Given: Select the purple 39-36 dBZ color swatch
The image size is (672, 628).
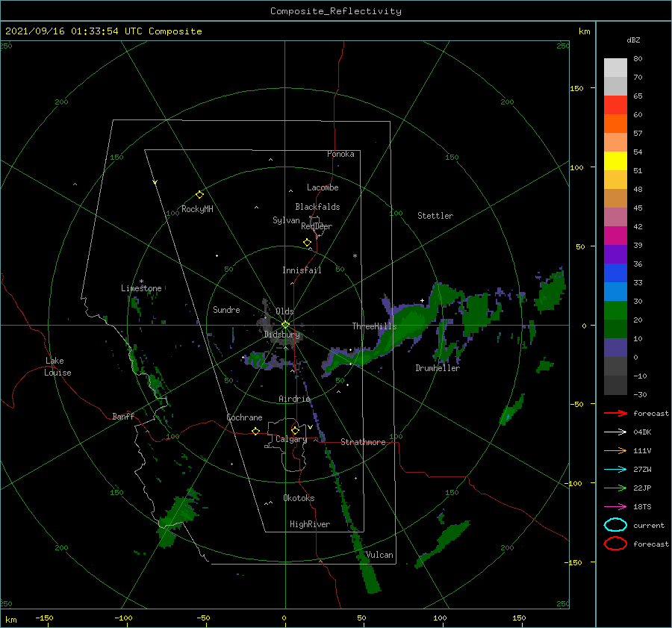Looking at the screenshot, I should click(x=615, y=255).
